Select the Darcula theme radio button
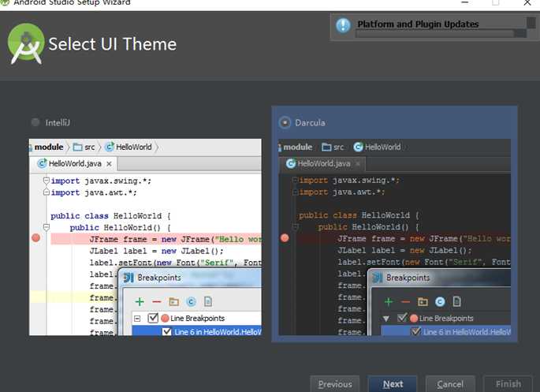540x392 pixels. (285, 122)
